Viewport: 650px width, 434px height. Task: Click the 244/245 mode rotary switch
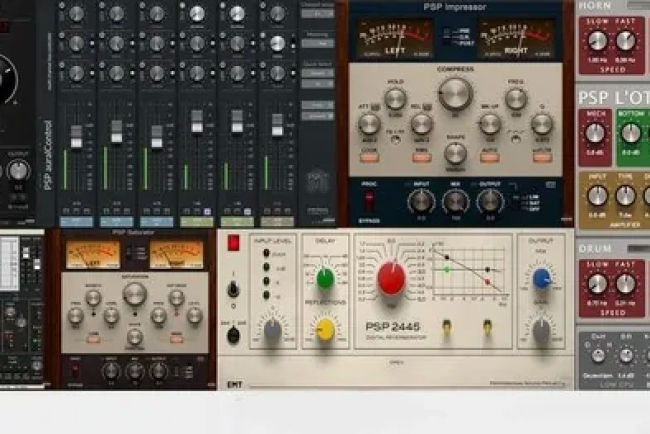[x=233, y=335]
